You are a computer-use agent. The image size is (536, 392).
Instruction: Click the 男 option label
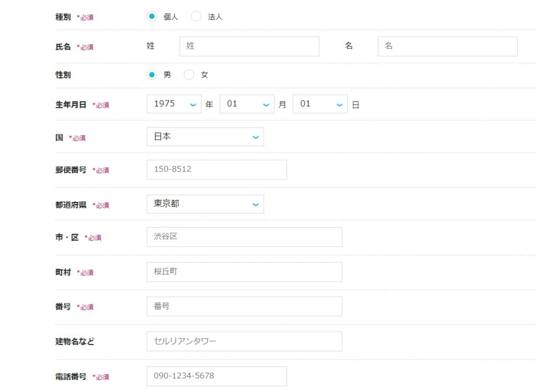[167, 75]
